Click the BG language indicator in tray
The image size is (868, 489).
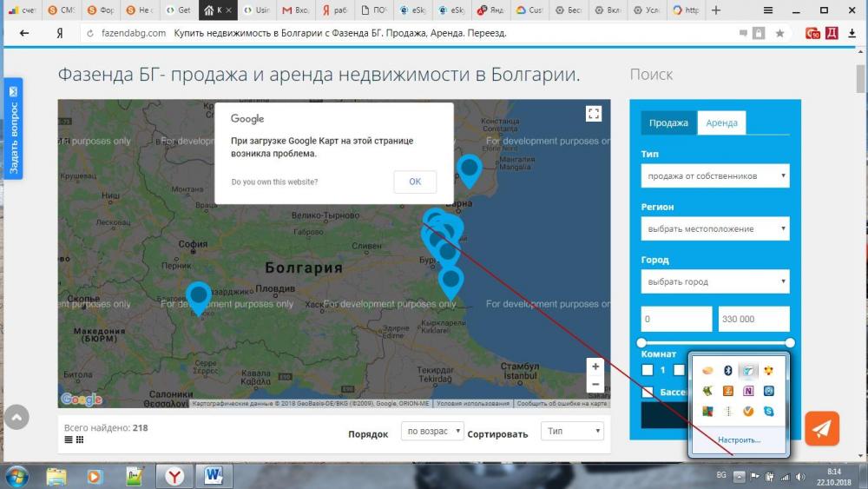pos(721,475)
